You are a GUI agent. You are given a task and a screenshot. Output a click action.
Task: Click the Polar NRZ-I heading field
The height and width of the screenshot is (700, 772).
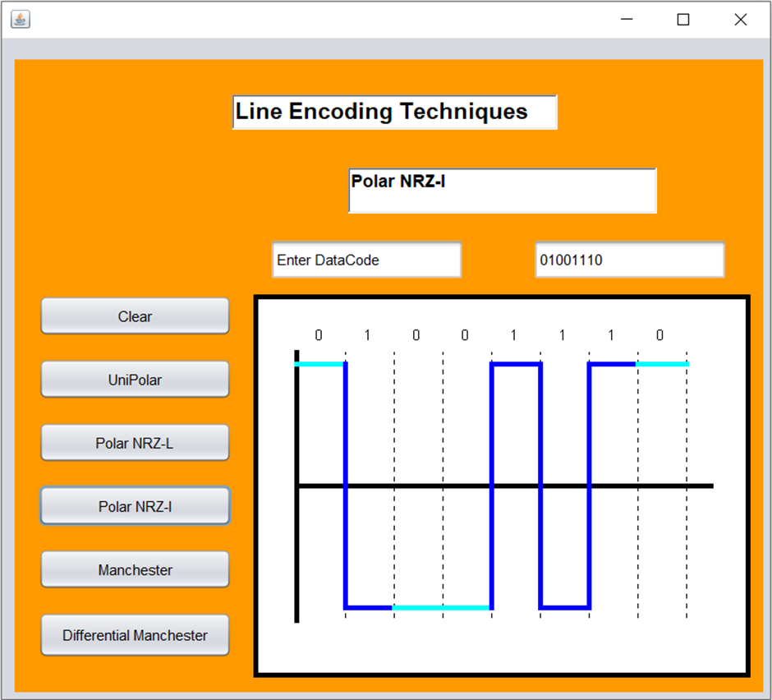point(502,190)
